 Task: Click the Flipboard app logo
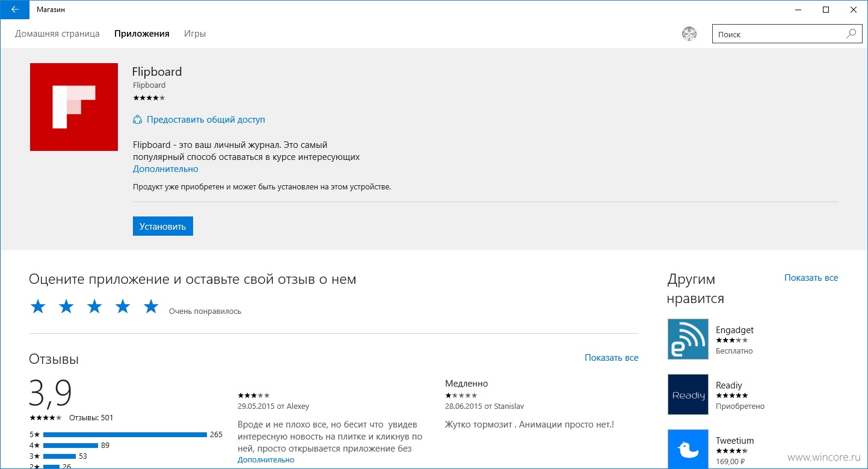[x=74, y=107]
